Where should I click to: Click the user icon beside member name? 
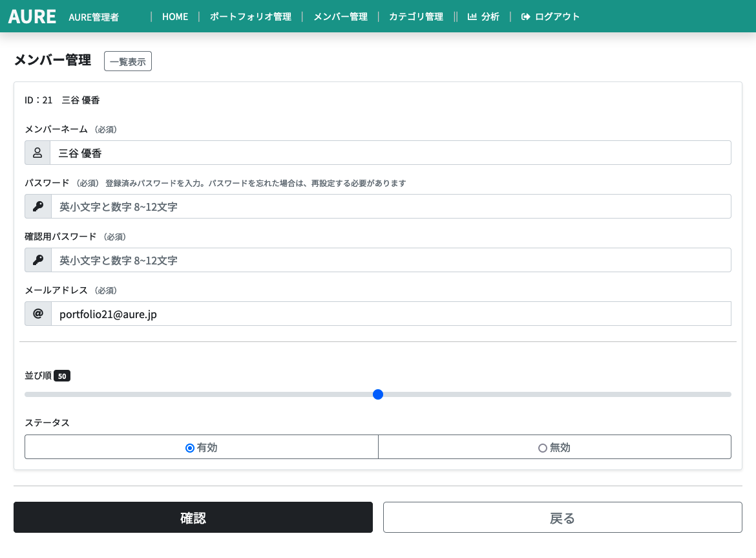pos(37,153)
